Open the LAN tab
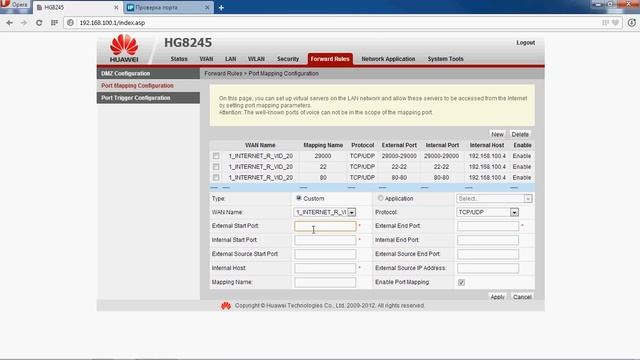The width and height of the screenshot is (640, 360). click(231, 59)
